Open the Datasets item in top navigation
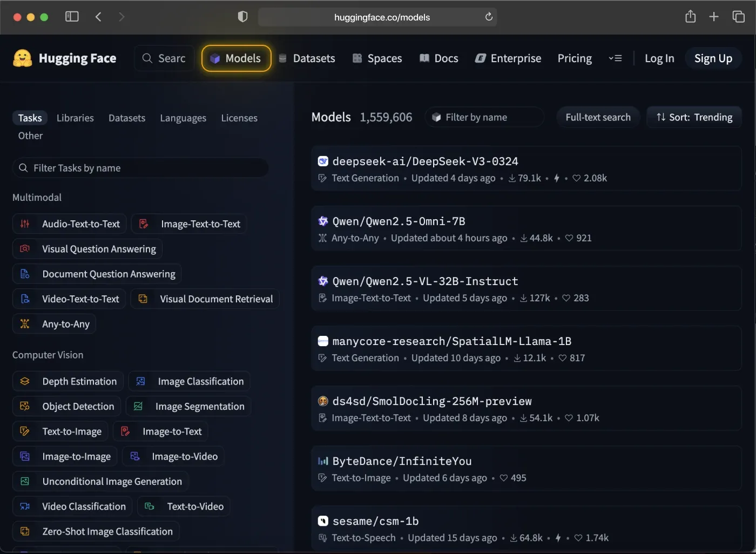 [x=307, y=58]
